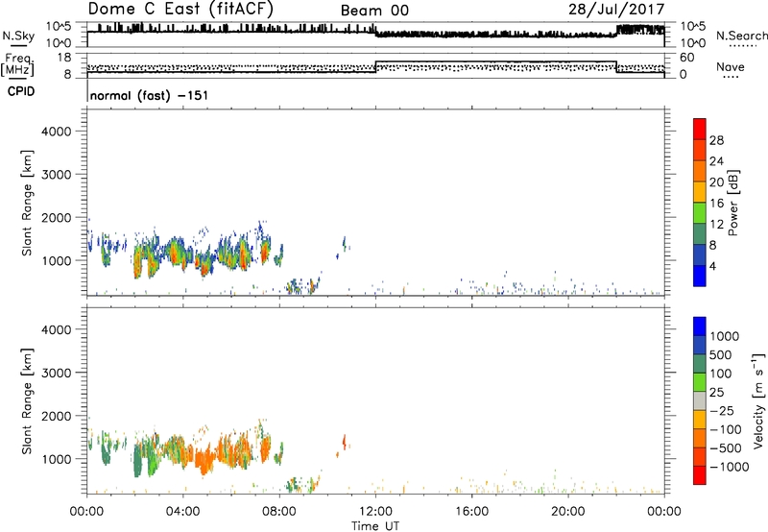Click the blue segment of the power colorbar

[x=700, y=276]
